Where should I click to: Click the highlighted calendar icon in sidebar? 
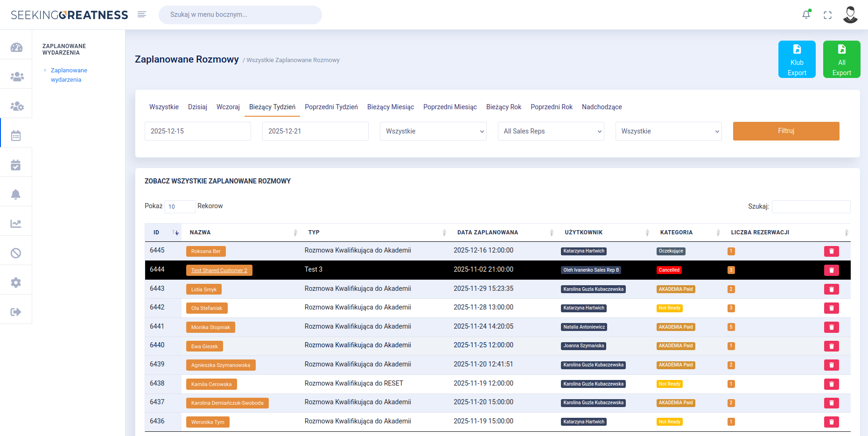[x=16, y=134]
